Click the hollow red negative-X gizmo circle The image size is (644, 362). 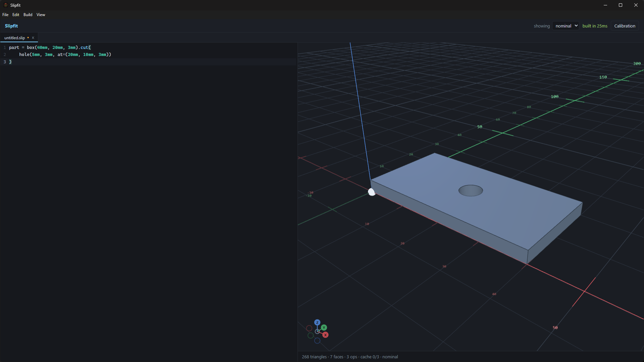click(309, 328)
